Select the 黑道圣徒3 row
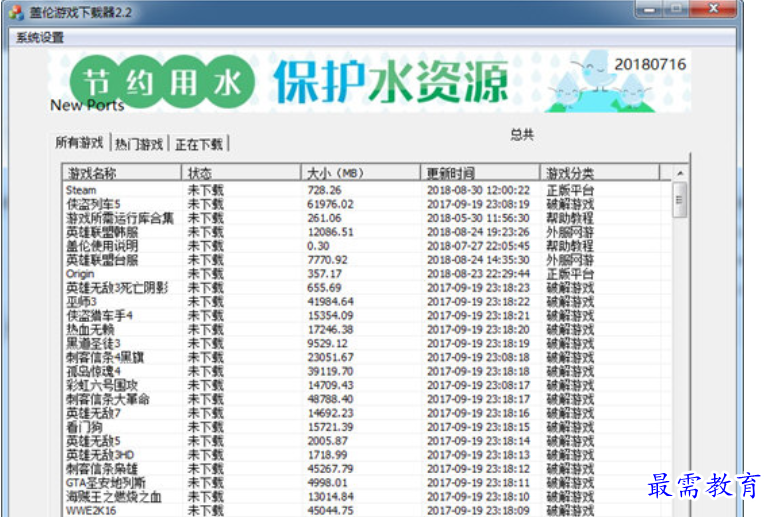 pyautogui.click(x=367, y=343)
